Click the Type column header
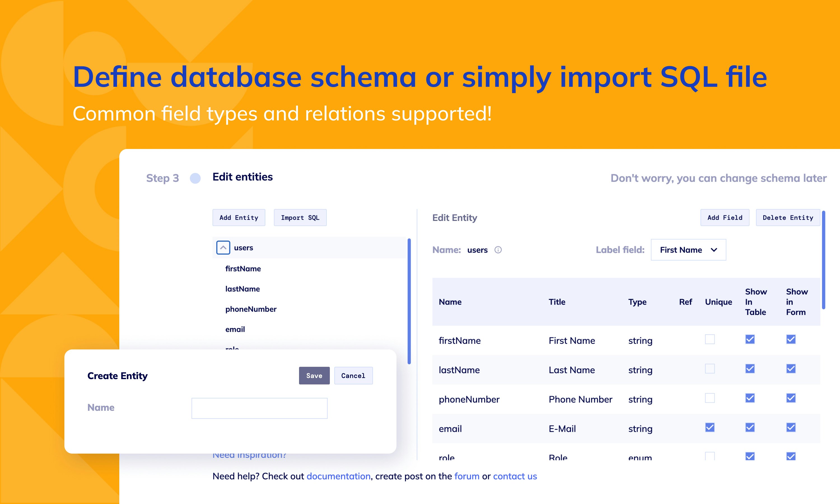Viewport: 840px width, 504px height. click(x=637, y=302)
